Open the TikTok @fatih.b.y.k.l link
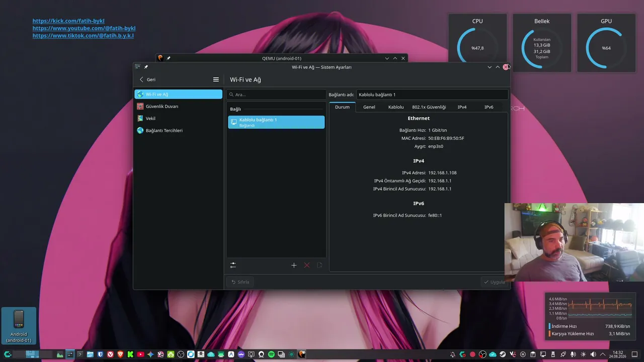 [x=83, y=36]
